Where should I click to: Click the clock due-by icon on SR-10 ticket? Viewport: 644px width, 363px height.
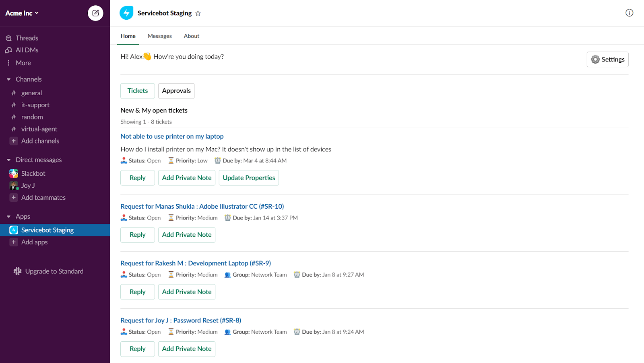pyautogui.click(x=227, y=218)
